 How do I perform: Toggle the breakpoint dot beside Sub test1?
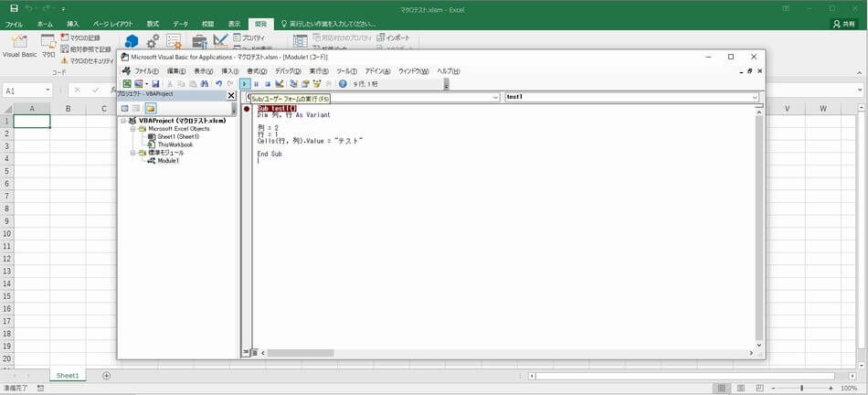247,109
